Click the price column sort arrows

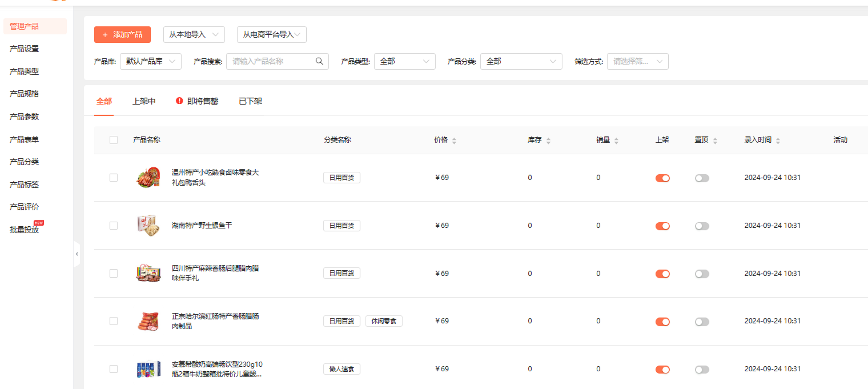tap(454, 140)
